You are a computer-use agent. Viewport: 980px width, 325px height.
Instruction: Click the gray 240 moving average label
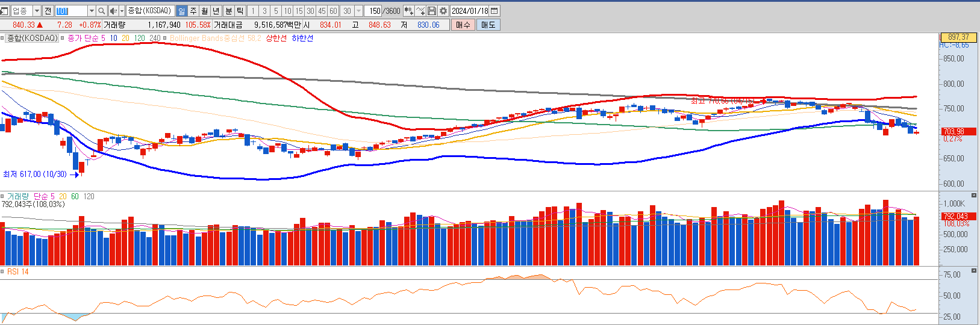click(x=155, y=38)
